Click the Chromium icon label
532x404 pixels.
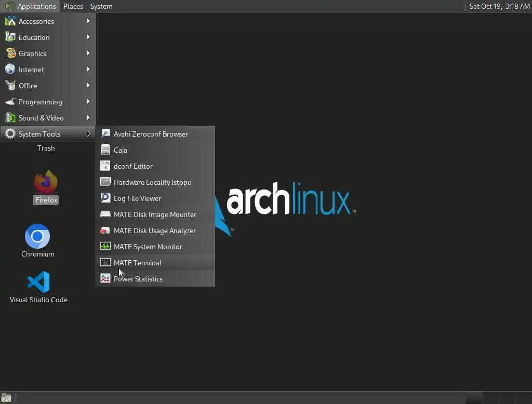tap(37, 254)
